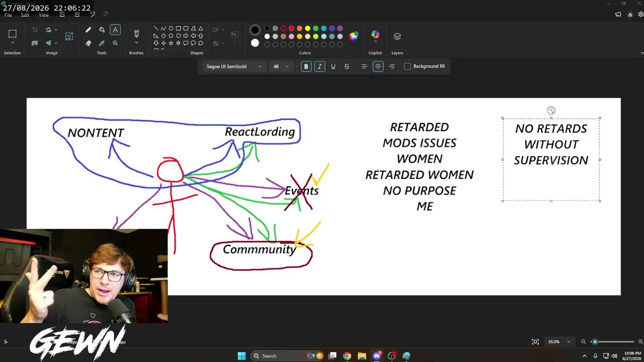Click the Share icon

[77, 15]
